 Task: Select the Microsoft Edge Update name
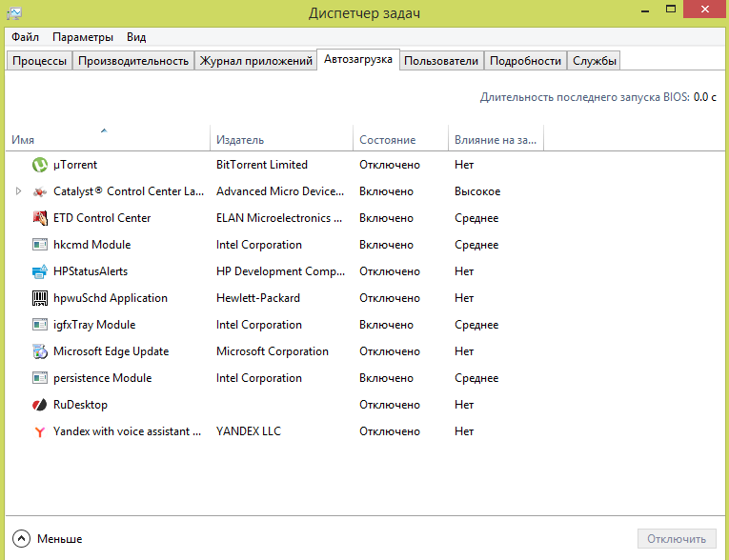pos(111,351)
